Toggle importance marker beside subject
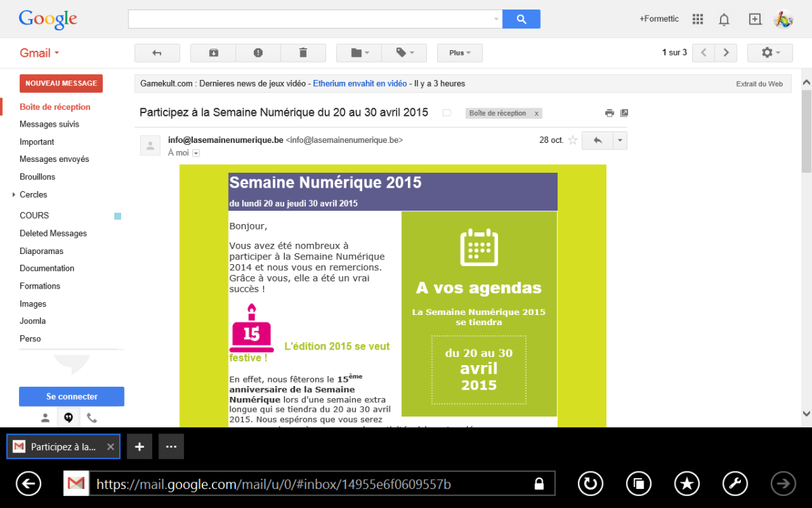 tap(447, 113)
